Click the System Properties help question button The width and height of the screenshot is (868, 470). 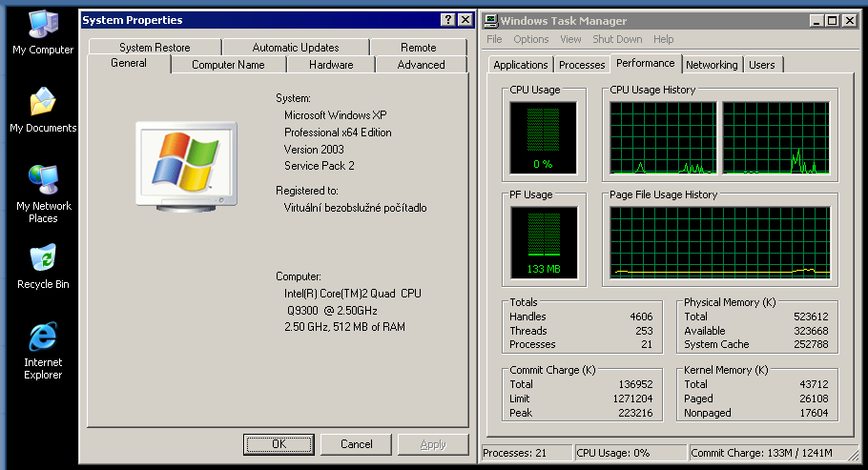(447, 20)
